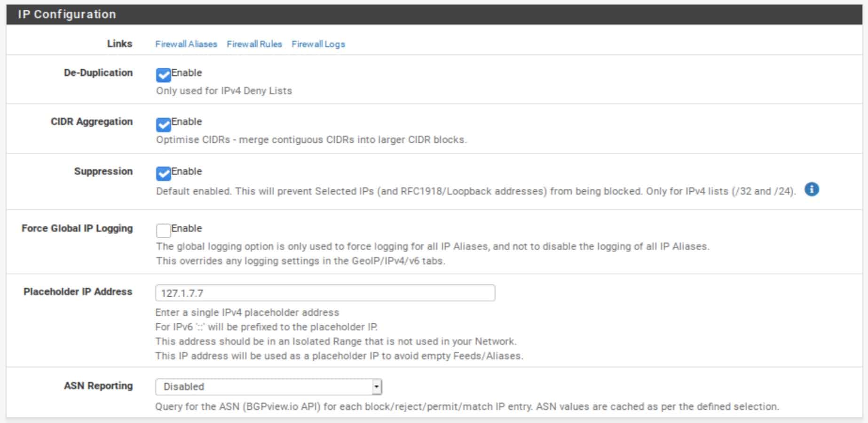
Task: Click the Suppression info icon
Action: pos(812,189)
